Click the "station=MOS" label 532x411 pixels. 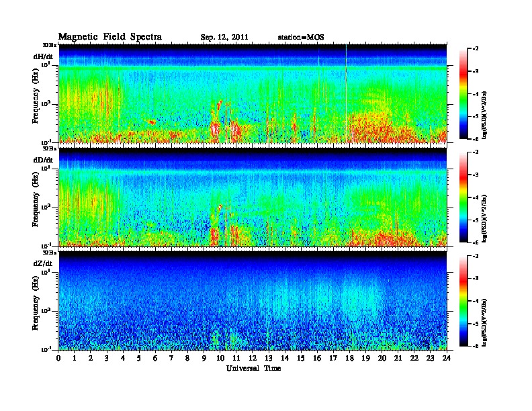301,38
